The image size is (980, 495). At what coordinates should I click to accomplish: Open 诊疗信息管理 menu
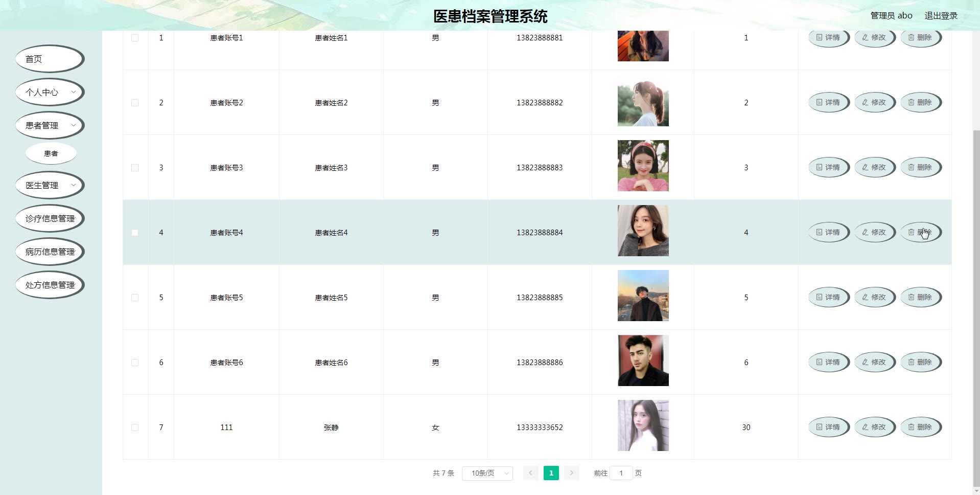point(50,219)
